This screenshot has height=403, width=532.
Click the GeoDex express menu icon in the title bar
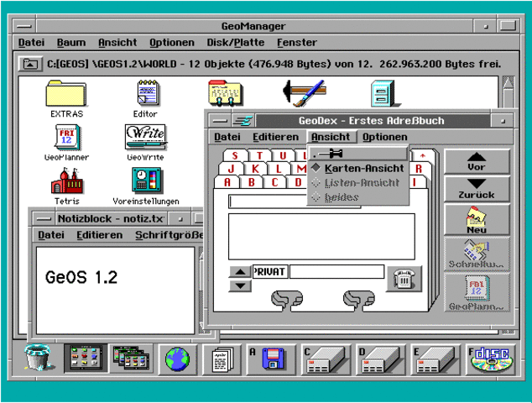243,121
